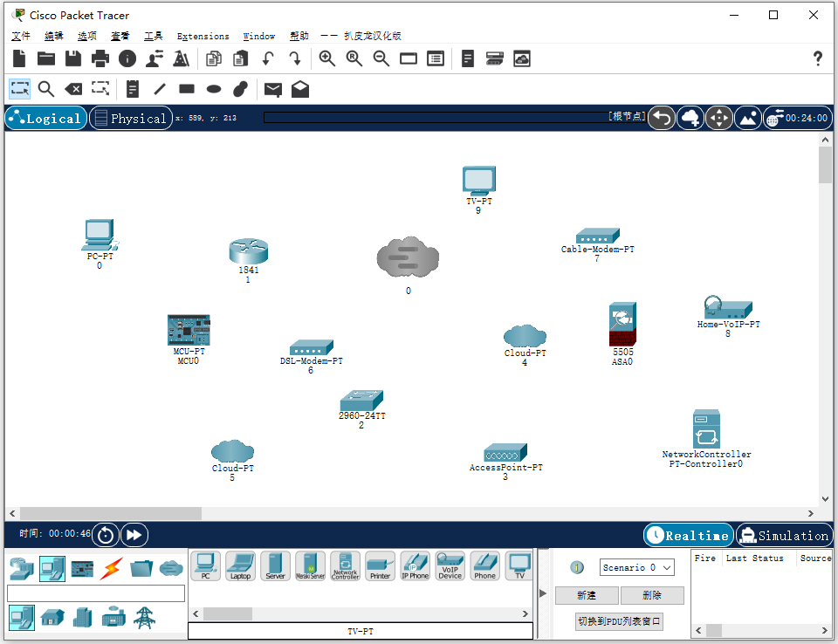Open the Extensions menu
The image size is (838, 644).
tap(203, 36)
